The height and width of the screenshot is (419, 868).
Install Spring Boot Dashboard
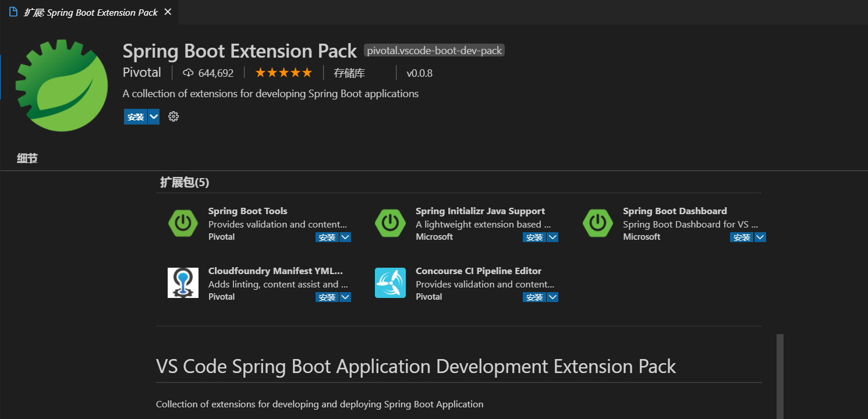click(x=742, y=237)
